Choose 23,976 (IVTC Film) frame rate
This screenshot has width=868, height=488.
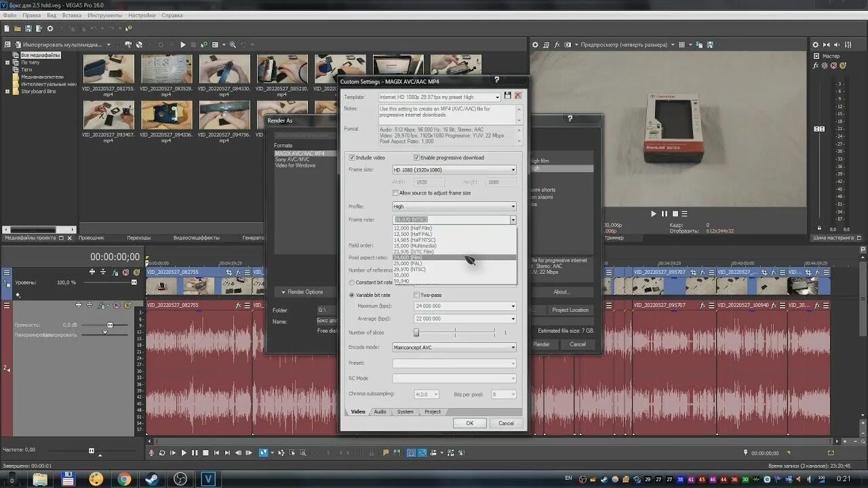click(x=454, y=251)
